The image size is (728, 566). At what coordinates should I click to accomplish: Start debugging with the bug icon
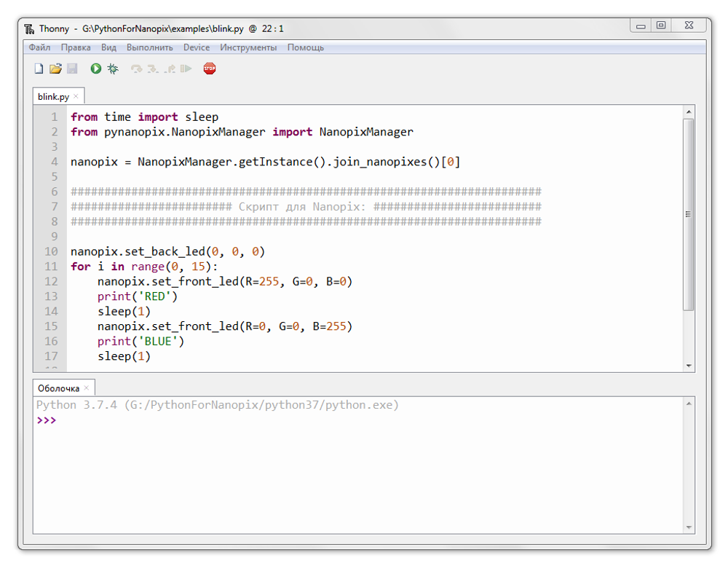113,68
